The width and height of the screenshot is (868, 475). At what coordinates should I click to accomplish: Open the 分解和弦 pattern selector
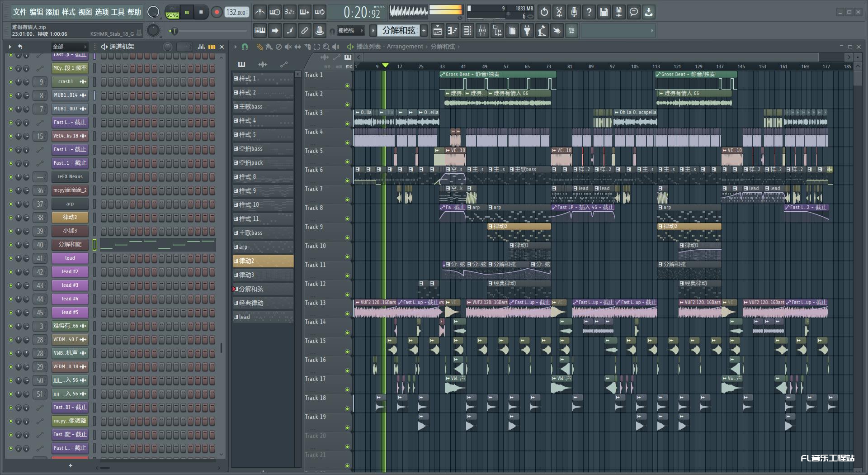[399, 30]
